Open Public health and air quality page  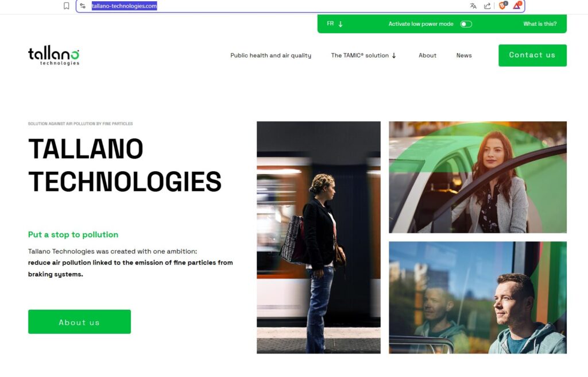point(271,56)
